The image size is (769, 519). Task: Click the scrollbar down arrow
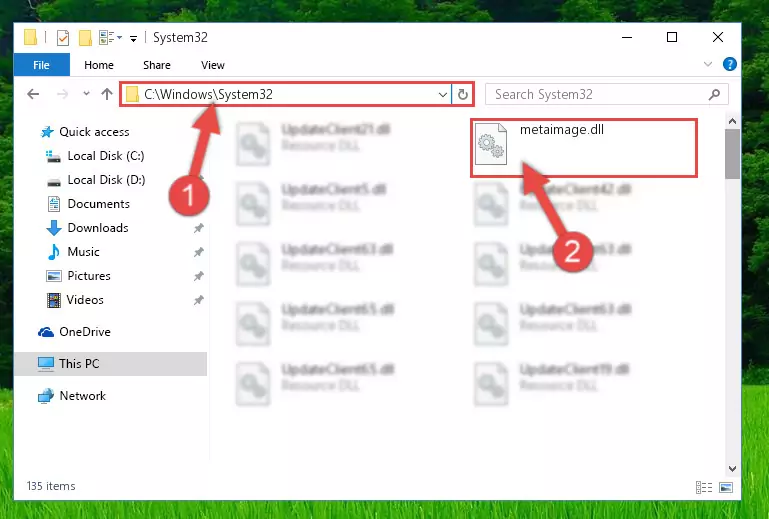732,469
